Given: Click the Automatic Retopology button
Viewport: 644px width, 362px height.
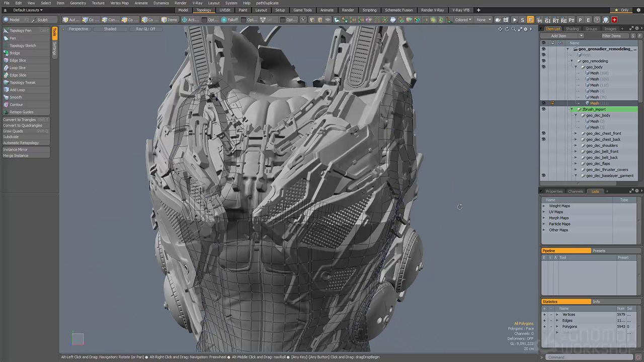Looking at the screenshot, I should pos(21,143).
